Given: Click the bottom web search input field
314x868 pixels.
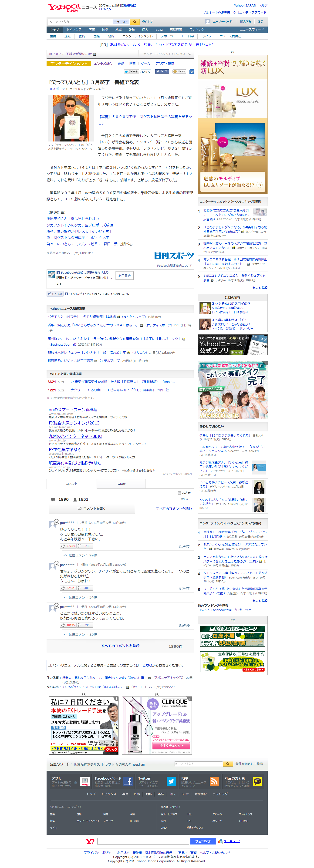Looking at the screenshot, I should [x=143, y=841].
